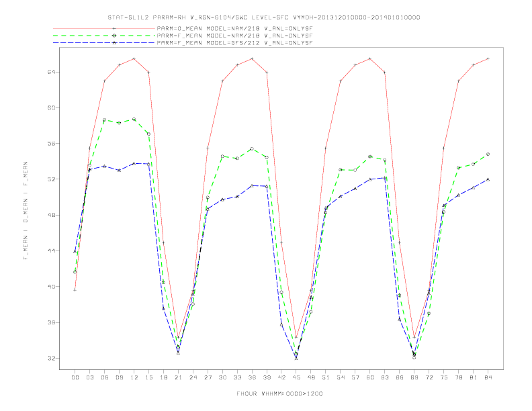Click x-axis forecast hour label 39
This screenshot has height=411, width=532.
267,377
